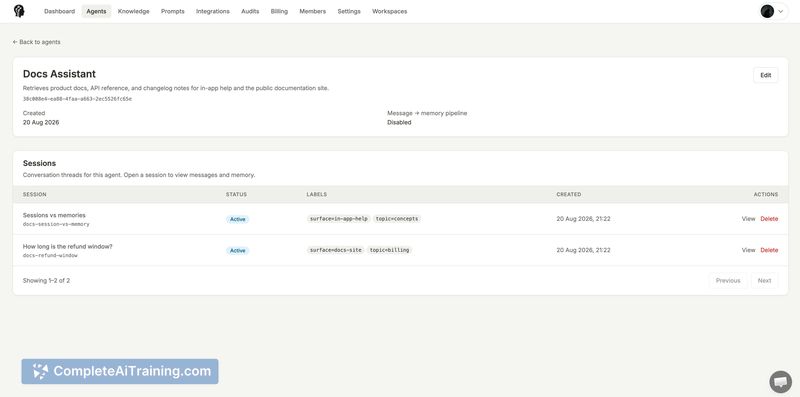This screenshot has height=397, width=800.
Task: Select the Agents tab
Action: (96, 11)
